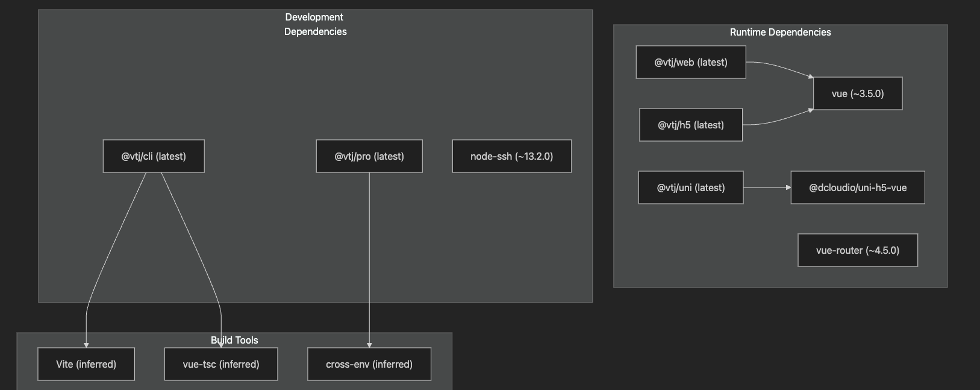Viewport: 980px width, 390px height.
Task: Click the Build Tools group title
Action: [234, 340]
